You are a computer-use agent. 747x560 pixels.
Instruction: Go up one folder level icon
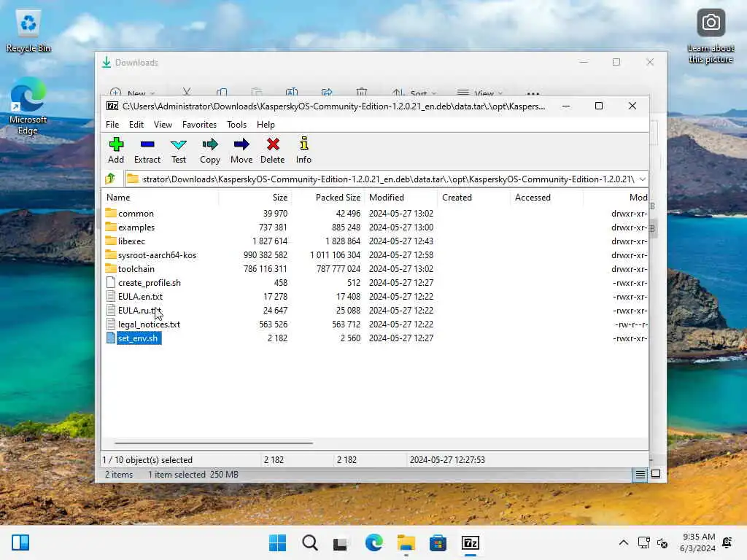click(x=111, y=179)
